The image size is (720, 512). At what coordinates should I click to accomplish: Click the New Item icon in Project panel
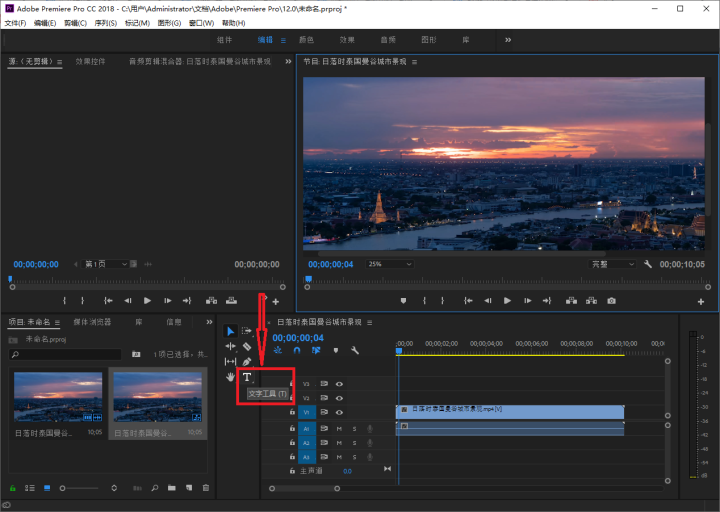189,488
